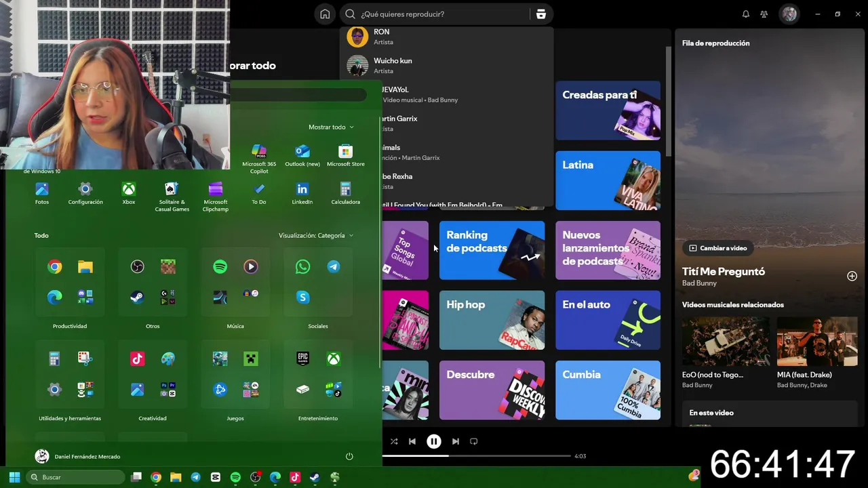Open the Start menu search field at the top
Image resolution: width=868 pixels, height=488 pixels.
tap(298, 96)
